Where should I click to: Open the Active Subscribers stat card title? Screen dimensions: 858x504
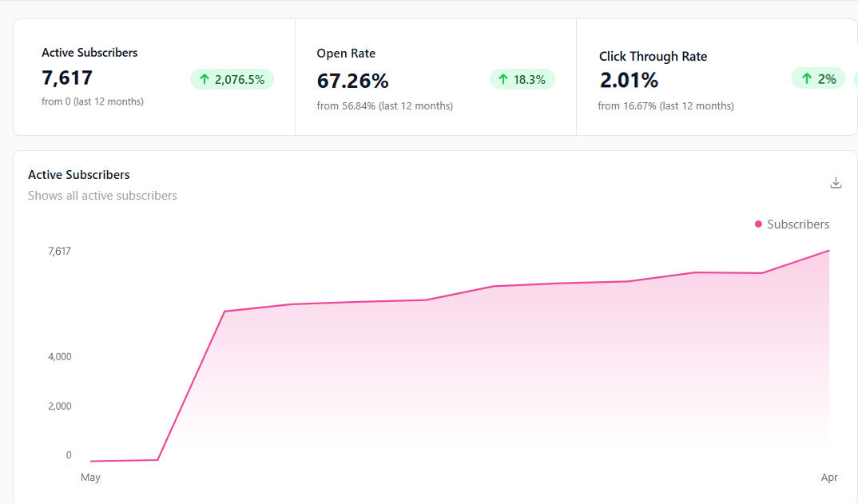click(89, 53)
